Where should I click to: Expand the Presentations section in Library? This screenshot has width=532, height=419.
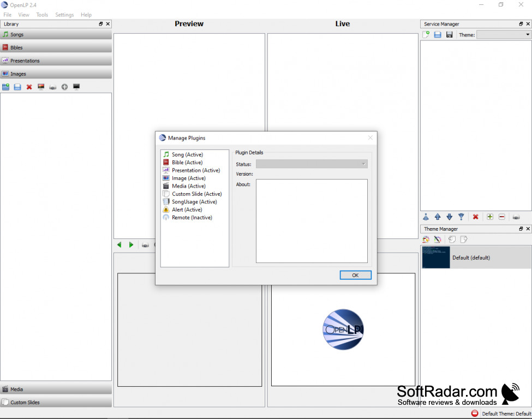[x=56, y=61]
